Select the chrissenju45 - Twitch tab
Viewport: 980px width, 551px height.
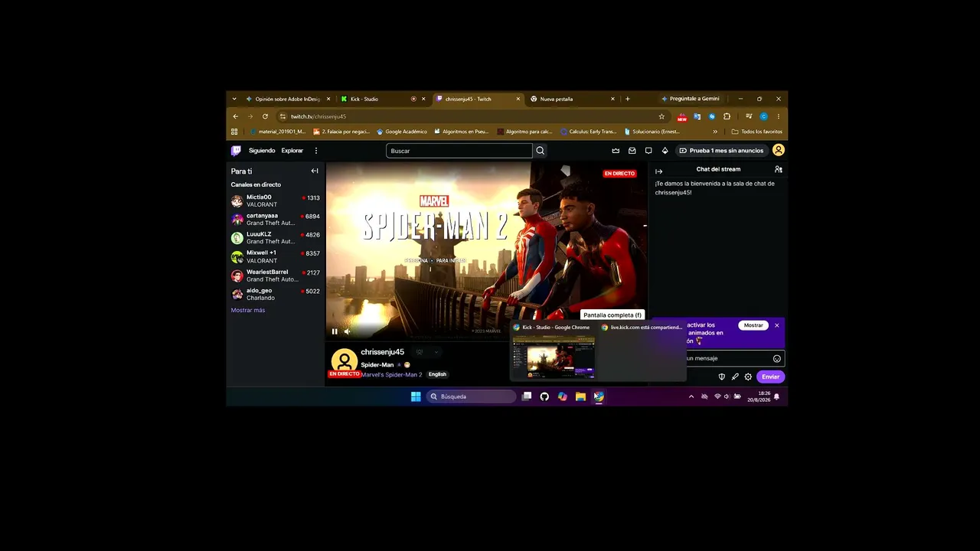pyautogui.click(x=477, y=99)
